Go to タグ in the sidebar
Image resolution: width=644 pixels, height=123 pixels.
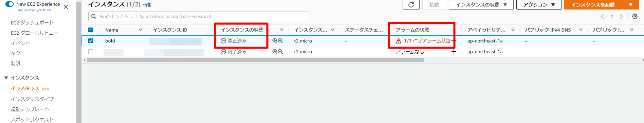[x=16, y=53]
